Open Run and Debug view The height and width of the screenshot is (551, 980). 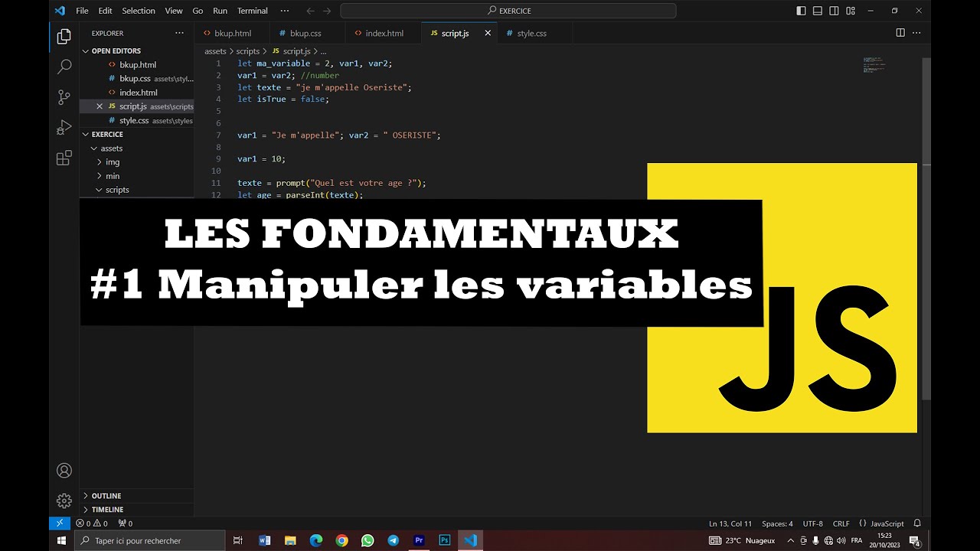click(64, 128)
